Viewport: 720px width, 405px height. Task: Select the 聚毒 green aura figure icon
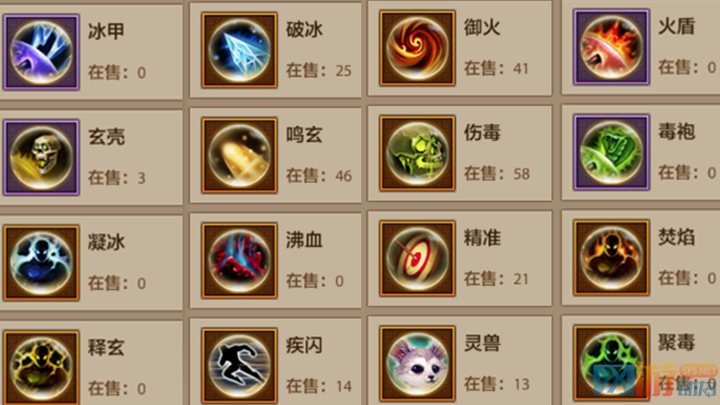click(x=611, y=363)
